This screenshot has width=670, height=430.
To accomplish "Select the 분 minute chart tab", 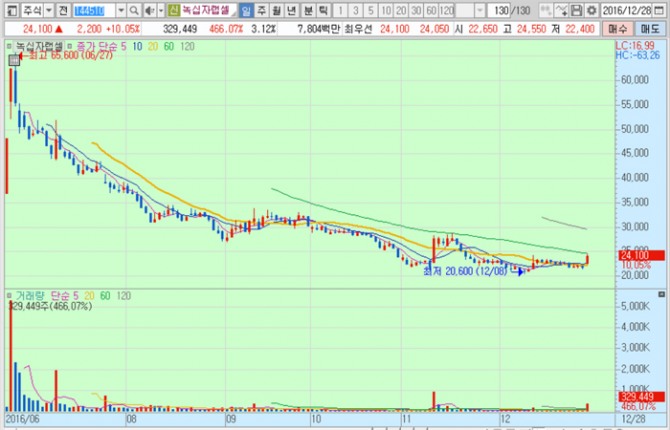I will pos(308,10).
